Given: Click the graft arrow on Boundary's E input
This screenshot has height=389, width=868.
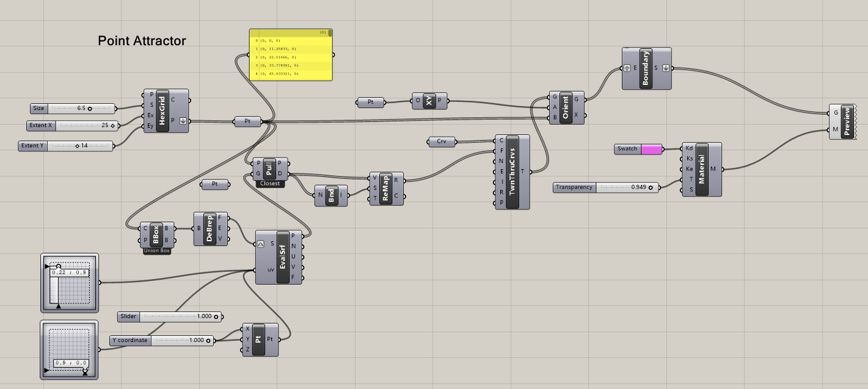Looking at the screenshot, I should click(627, 68).
